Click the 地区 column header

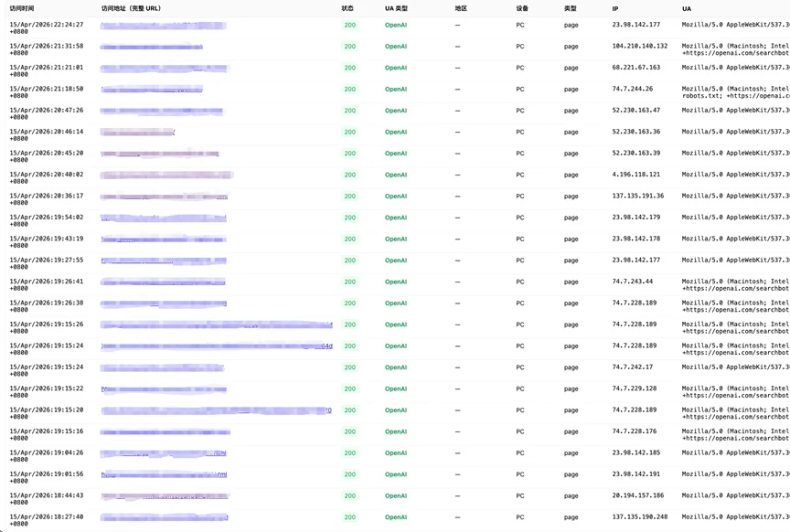click(461, 8)
